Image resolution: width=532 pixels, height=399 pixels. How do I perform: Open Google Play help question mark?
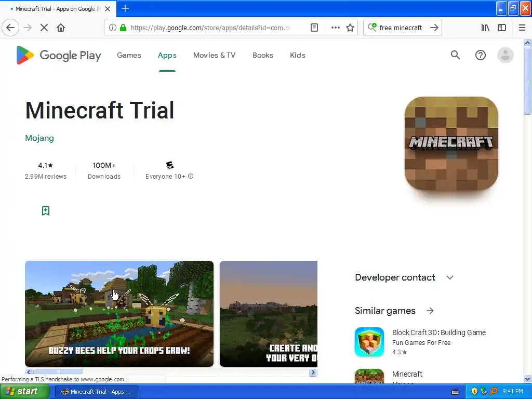click(480, 55)
